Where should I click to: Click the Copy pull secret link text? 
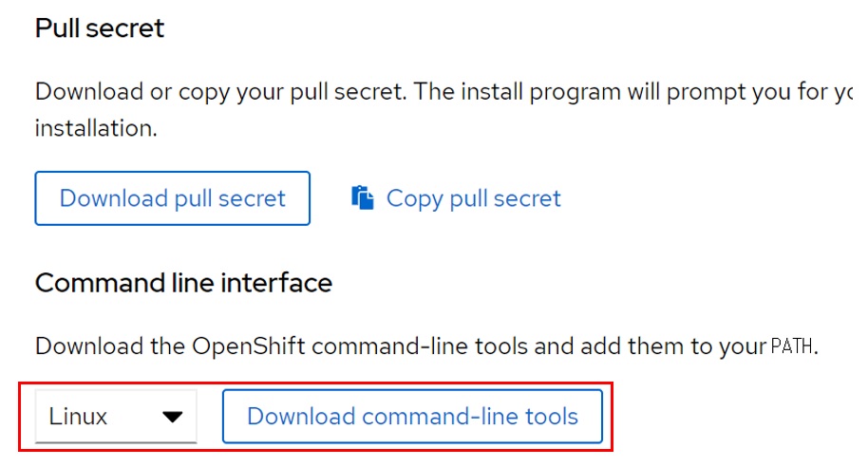point(473,198)
